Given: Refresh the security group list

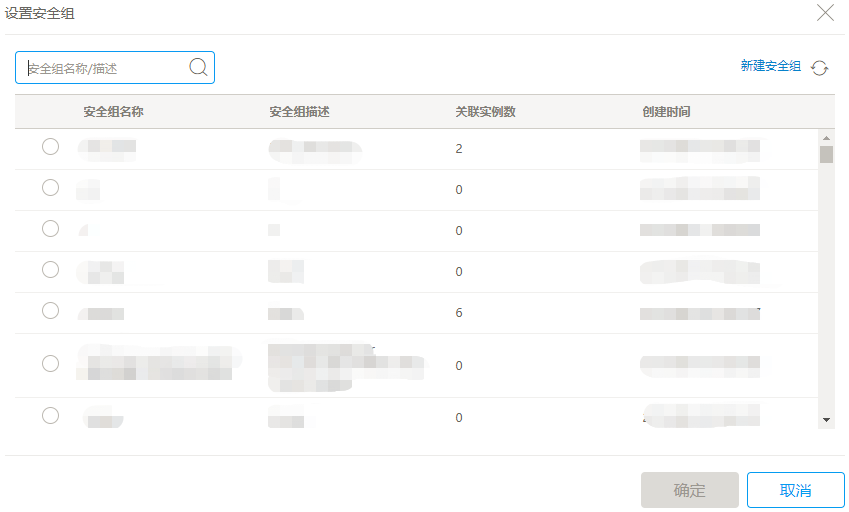Looking at the screenshot, I should click(x=820, y=68).
